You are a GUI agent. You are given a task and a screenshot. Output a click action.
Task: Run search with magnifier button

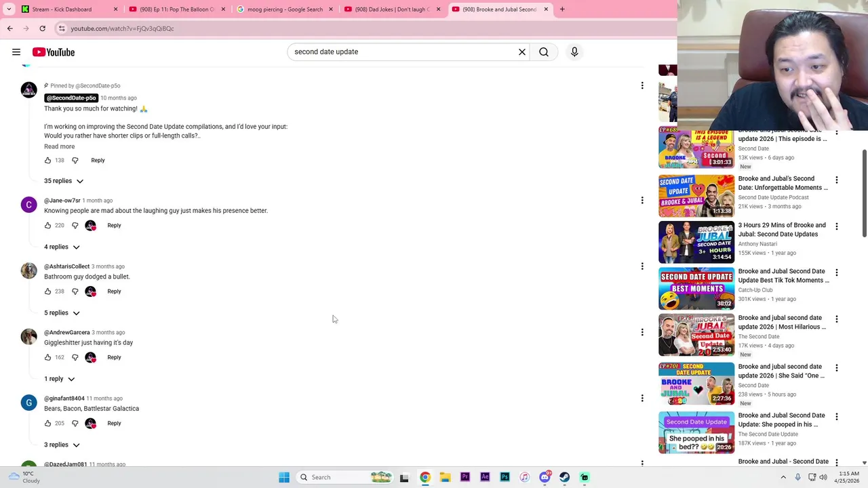point(544,52)
